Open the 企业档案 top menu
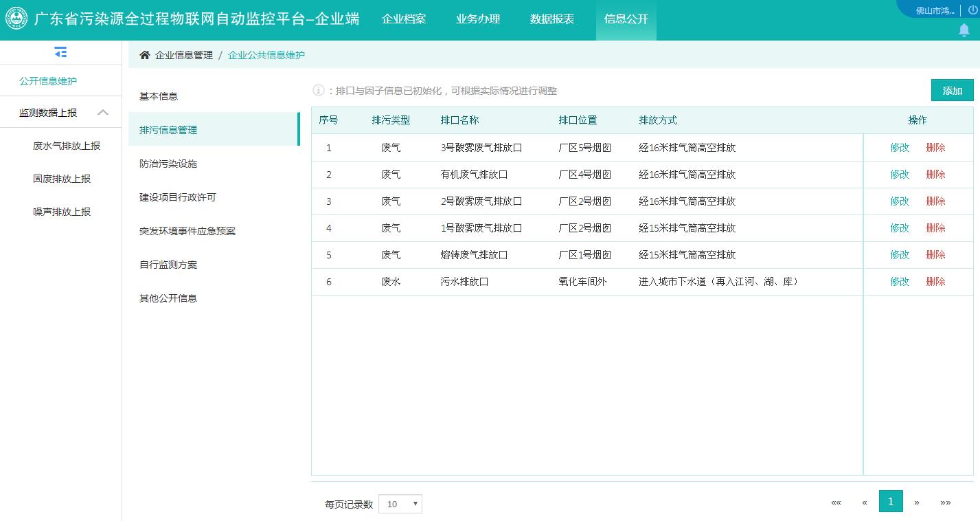980x521 pixels. click(404, 19)
